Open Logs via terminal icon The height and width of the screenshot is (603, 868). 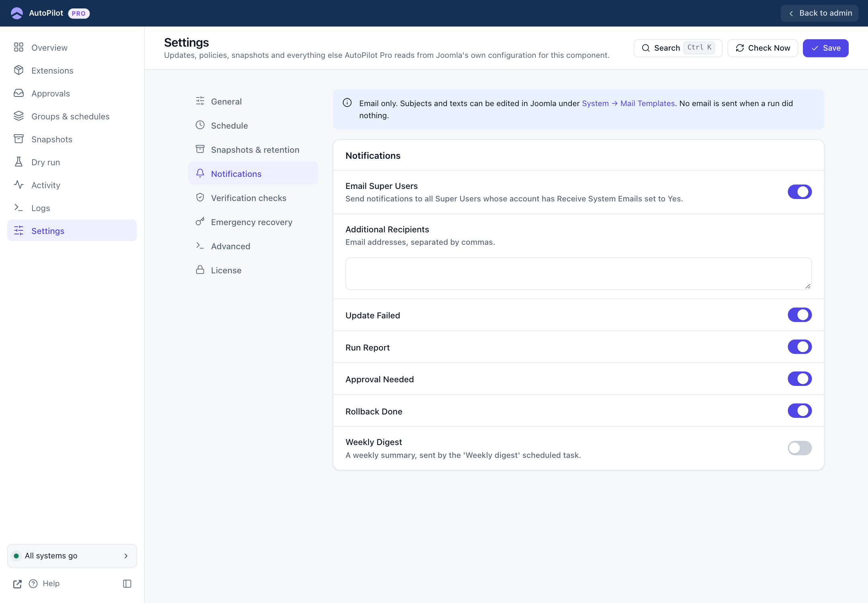coord(18,208)
